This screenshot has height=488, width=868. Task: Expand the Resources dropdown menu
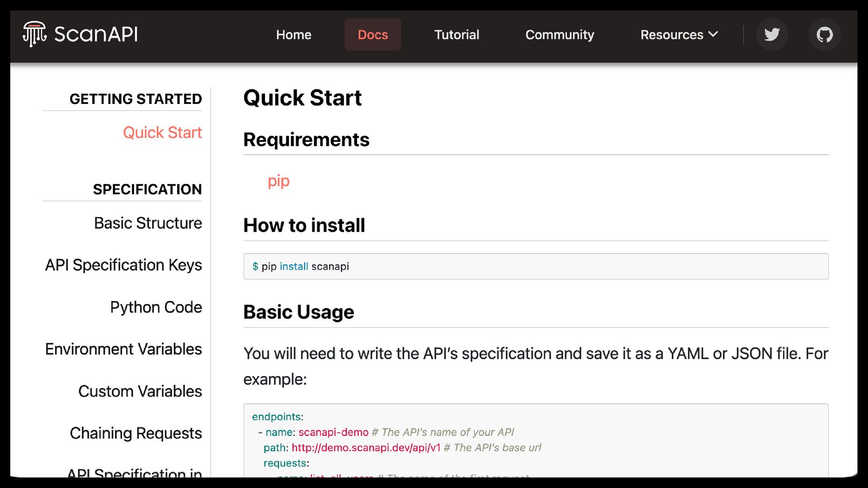pyautogui.click(x=679, y=34)
